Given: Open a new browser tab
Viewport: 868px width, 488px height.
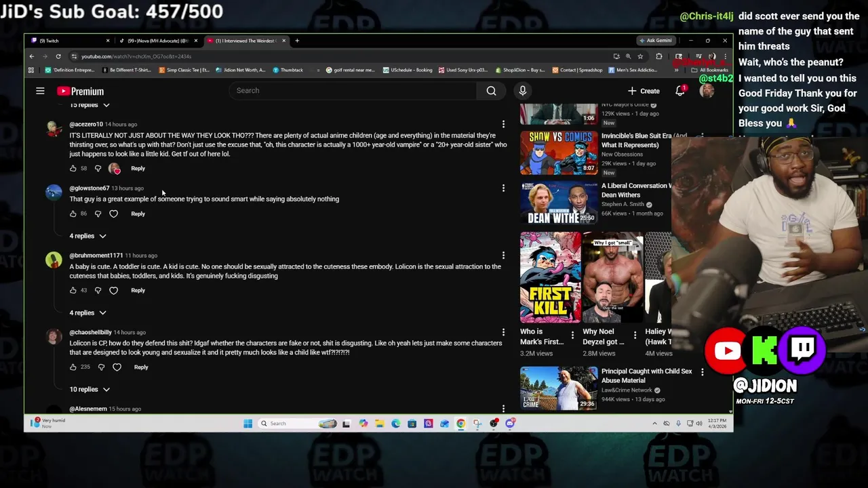Looking at the screenshot, I should pyautogui.click(x=297, y=41).
